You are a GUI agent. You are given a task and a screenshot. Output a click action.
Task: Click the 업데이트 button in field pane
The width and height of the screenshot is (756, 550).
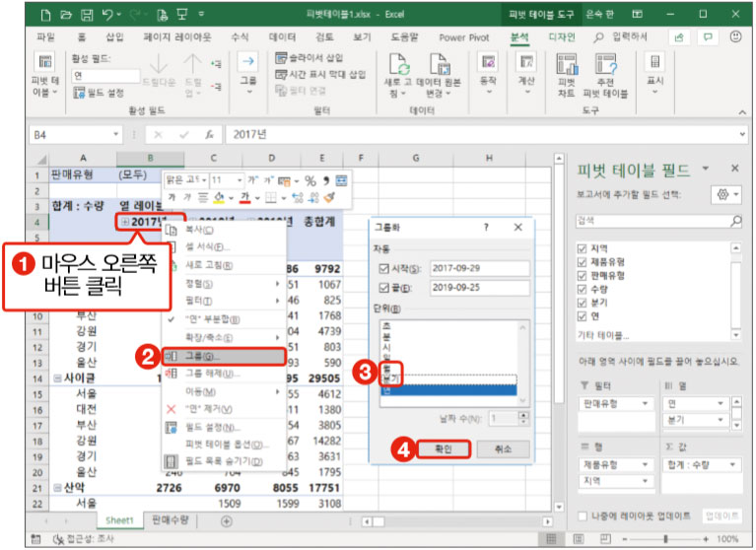coord(722,516)
